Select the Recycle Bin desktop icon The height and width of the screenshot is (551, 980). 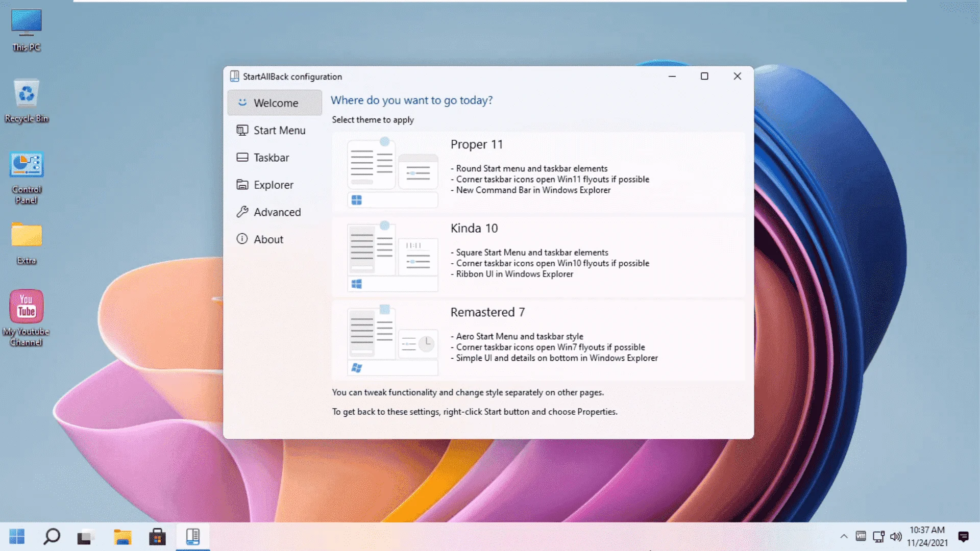(27, 101)
